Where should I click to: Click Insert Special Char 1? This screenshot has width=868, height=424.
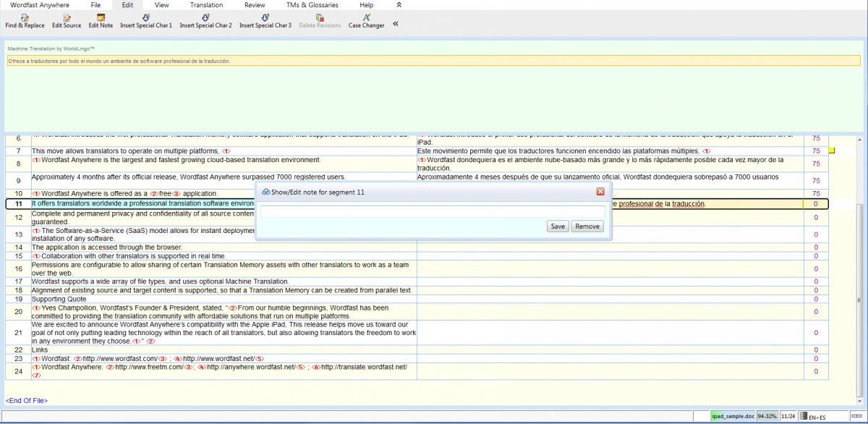[x=146, y=20]
